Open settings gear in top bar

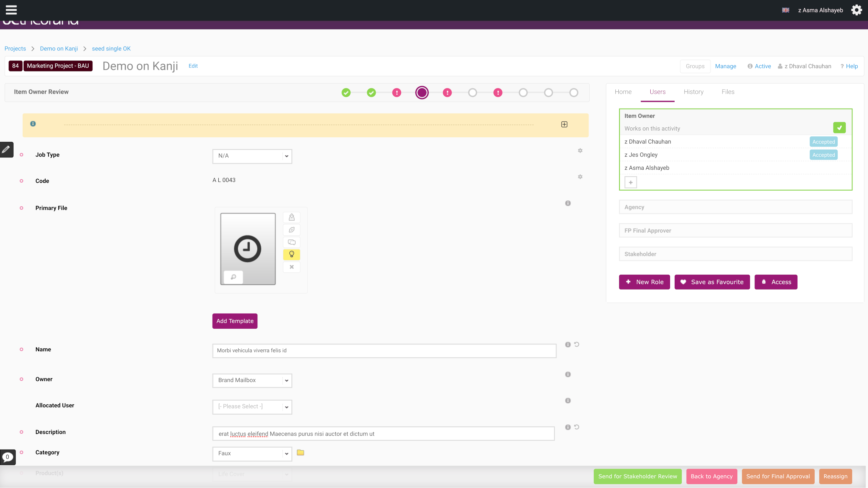tap(856, 10)
